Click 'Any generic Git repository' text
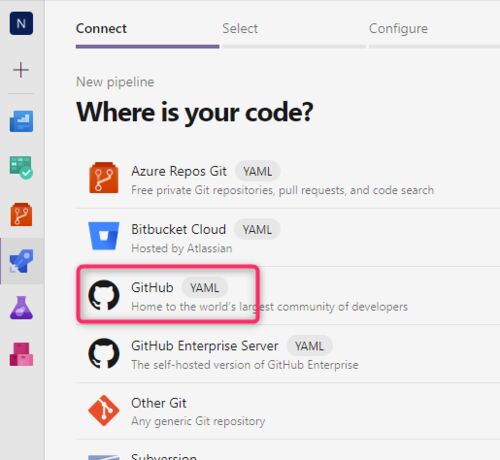The image size is (500, 460). pos(198,421)
